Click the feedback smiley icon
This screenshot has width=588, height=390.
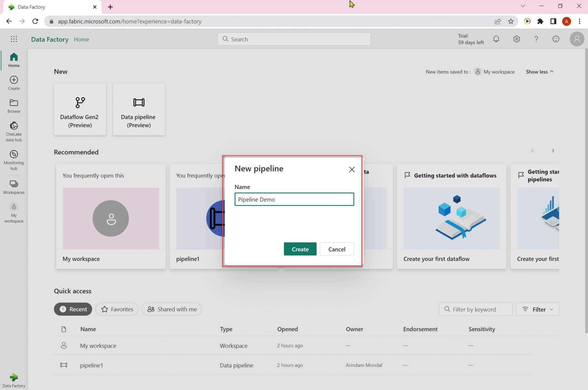pos(556,39)
